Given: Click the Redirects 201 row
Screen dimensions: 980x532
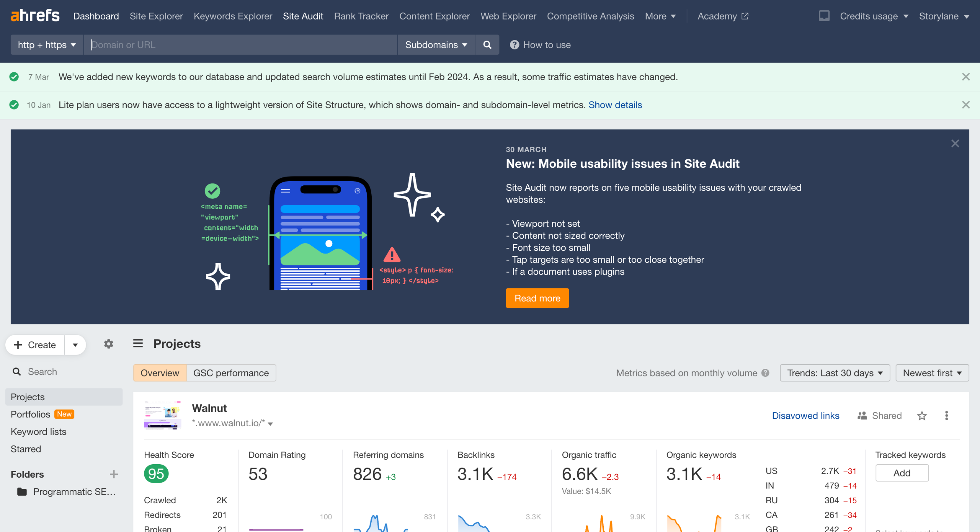Looking at the screenshot, I should pyautogui.click(x=185, y=515).
